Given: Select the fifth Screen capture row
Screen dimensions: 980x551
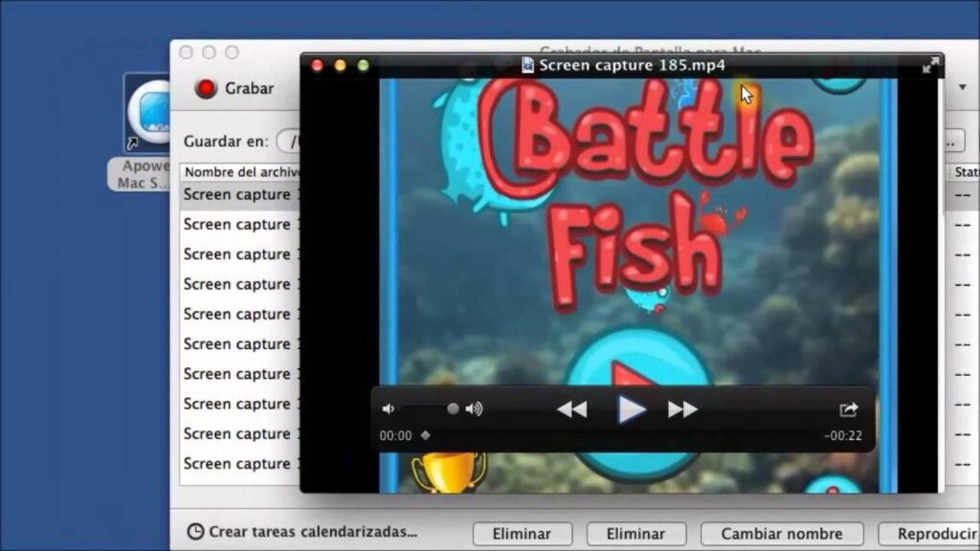Looking at the screenshot, I should click(240, 314).
